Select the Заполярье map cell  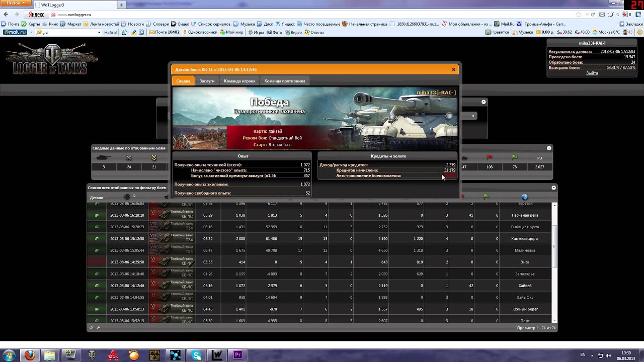tap(525, 274)
